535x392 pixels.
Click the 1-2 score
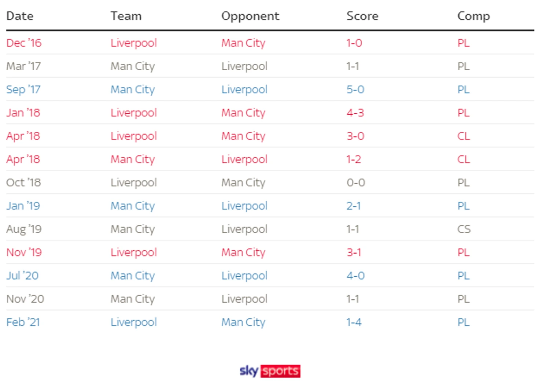(354, 159)
